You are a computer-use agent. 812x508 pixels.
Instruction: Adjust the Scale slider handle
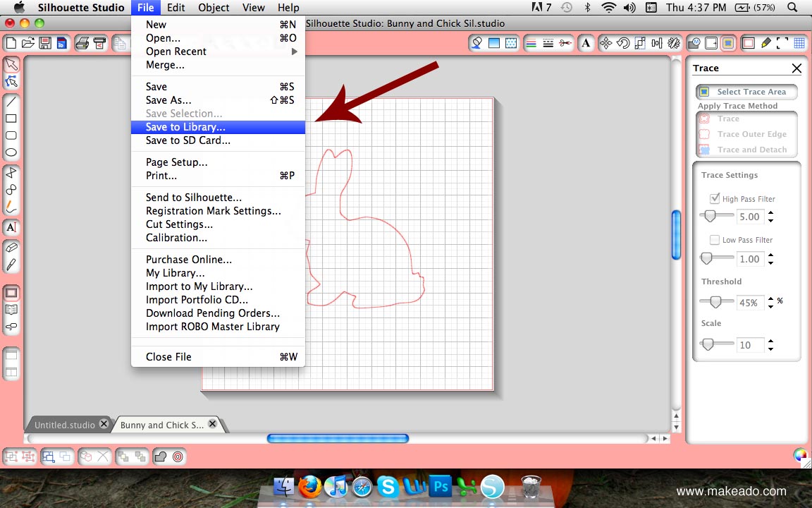[708, 344]
